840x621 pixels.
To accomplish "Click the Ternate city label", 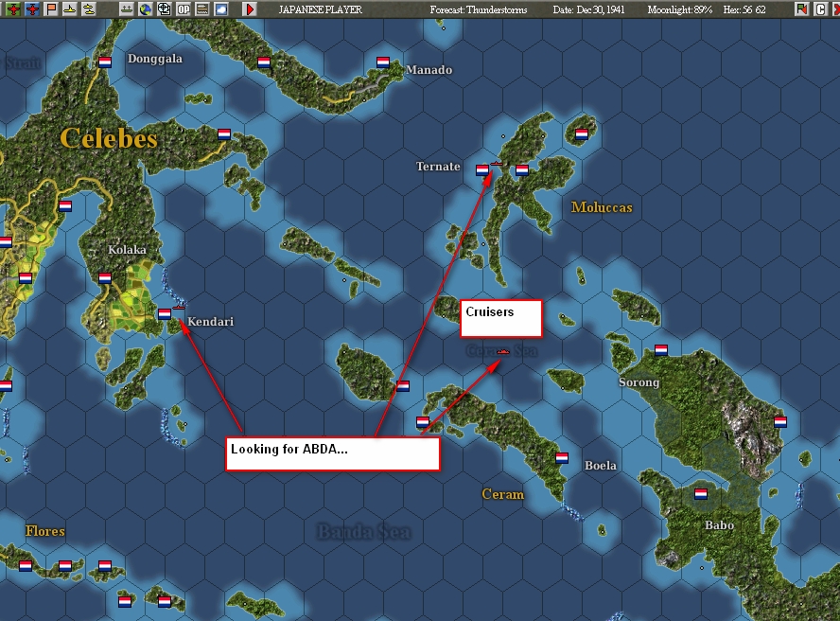I will click(438, 167).
